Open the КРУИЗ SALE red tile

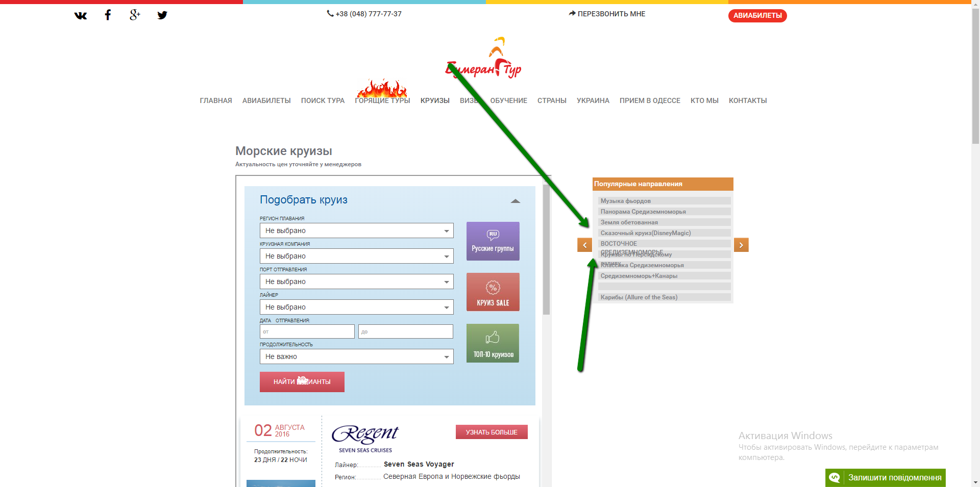493,292
